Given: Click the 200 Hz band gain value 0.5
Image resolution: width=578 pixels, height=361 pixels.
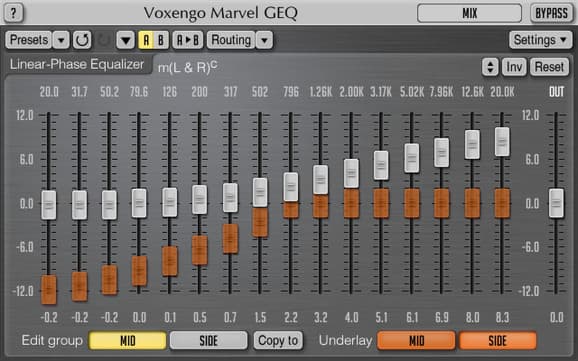Looking at the screenshot, I should tap(199, 317).
